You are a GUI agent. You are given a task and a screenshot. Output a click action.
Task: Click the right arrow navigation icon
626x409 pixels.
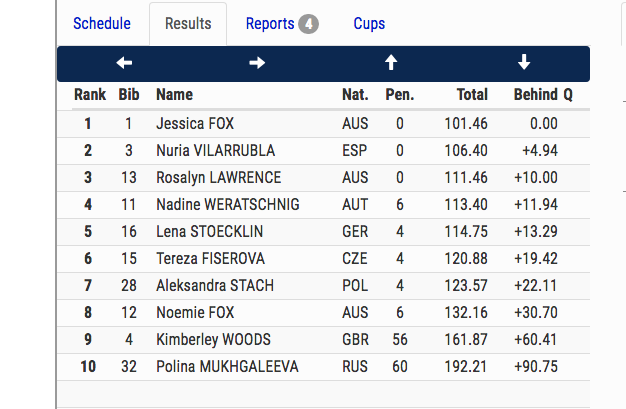257,63
